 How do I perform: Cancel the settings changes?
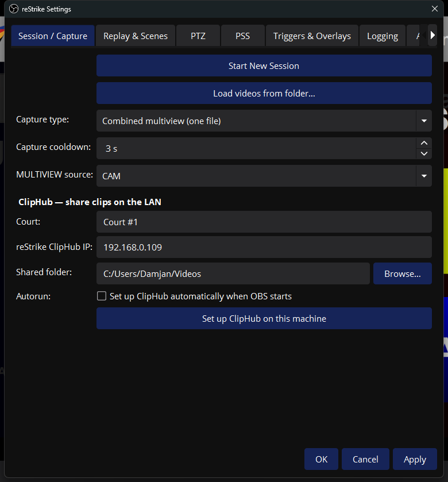(x=365, y=459)
